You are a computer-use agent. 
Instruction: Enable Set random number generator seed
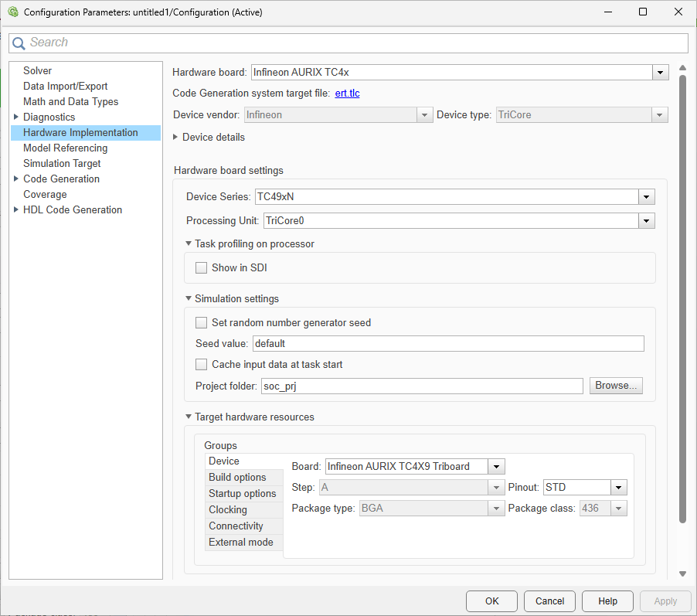pos(202,323)
